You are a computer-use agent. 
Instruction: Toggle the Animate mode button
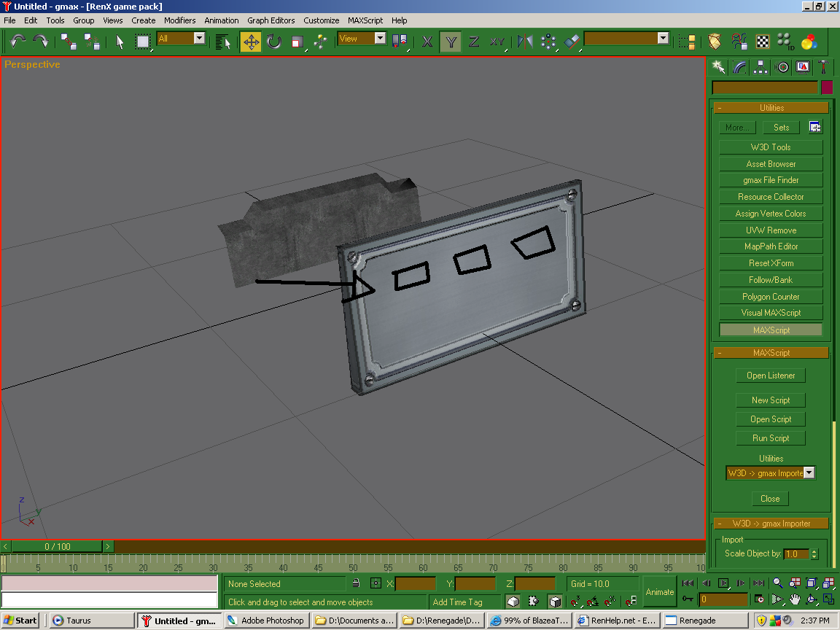tap(659, 591)
